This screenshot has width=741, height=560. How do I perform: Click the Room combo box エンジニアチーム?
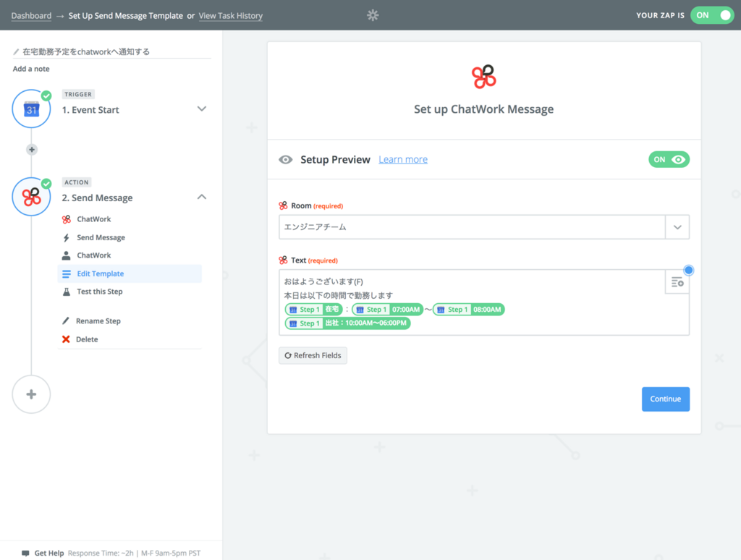(x=484, y=227)
